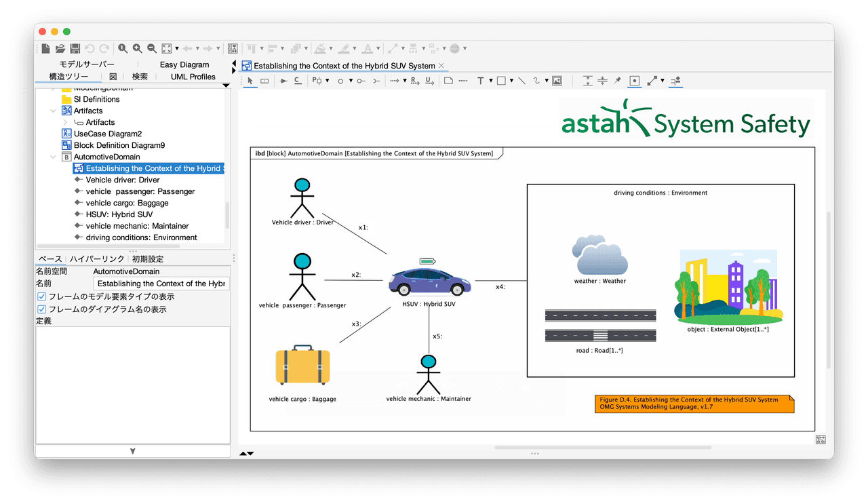Switch to the UML Profiles tab
This screenshot has width=868, height=504.
193,77
